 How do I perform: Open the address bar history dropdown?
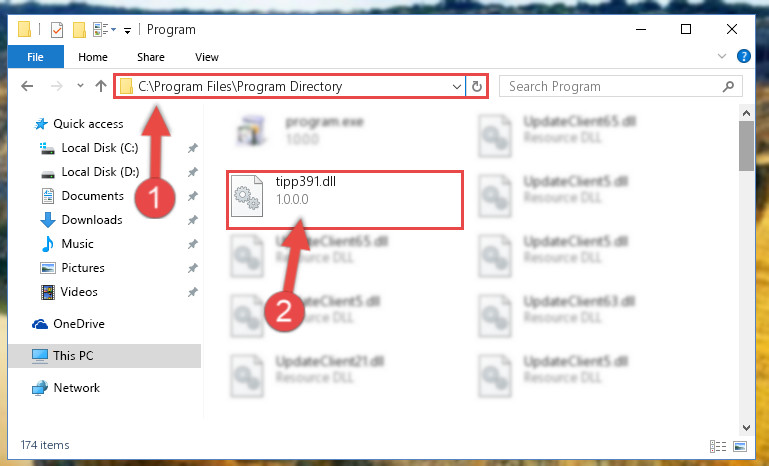(457, 87)
